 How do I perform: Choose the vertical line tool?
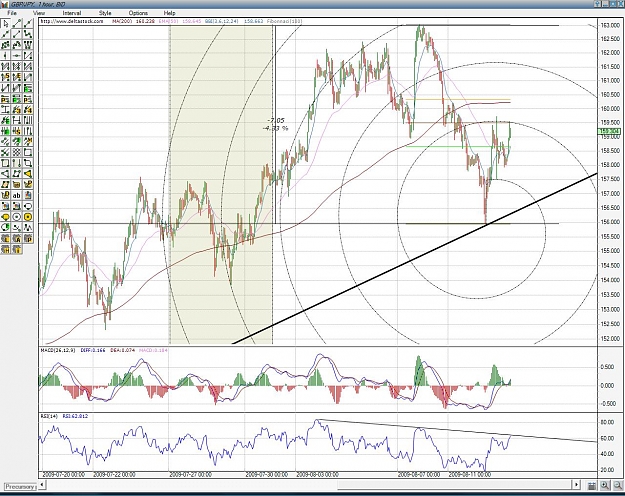coord(5,55)
